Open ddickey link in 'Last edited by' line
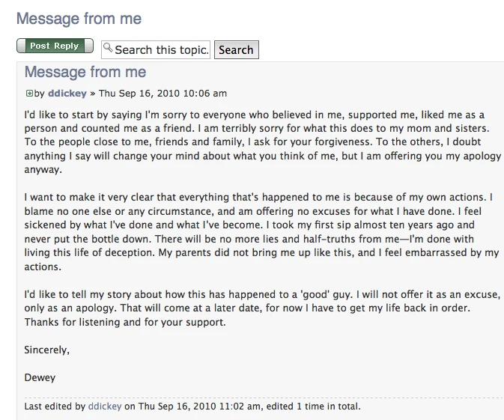This screenshot has width=504, height=420. click(x=103, y=407)
